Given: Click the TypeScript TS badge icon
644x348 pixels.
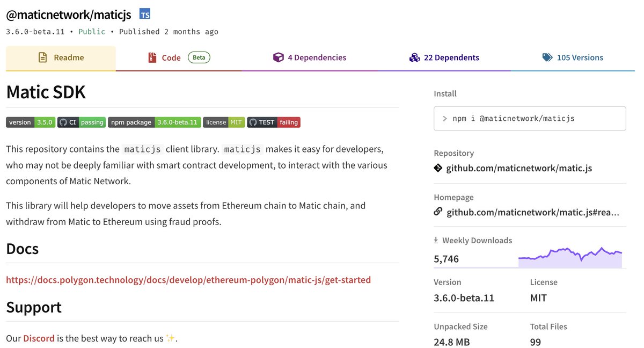Looking at the screenshot, I should [x=145, y=15].
